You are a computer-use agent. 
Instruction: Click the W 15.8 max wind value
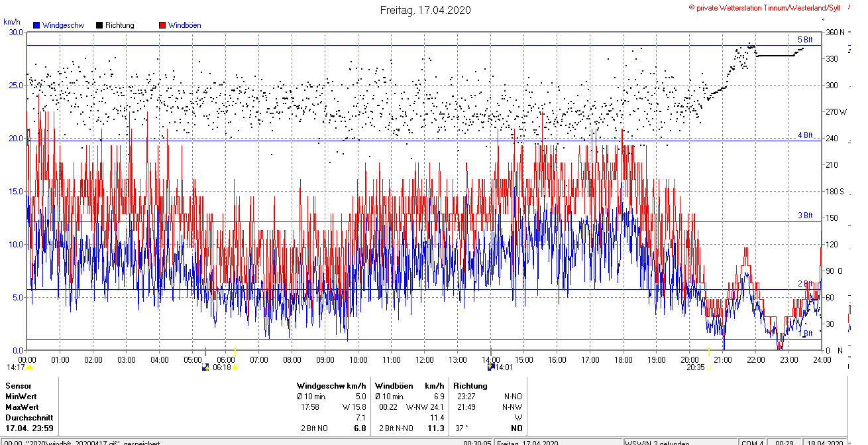pos(354,407)
